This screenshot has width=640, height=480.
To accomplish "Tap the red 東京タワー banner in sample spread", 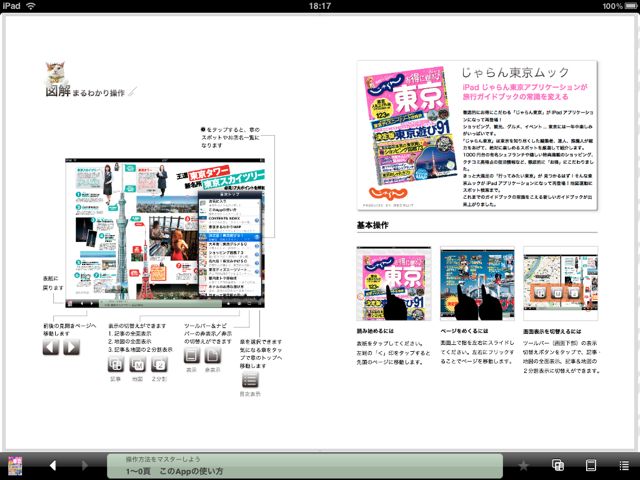I will [209, 173].
